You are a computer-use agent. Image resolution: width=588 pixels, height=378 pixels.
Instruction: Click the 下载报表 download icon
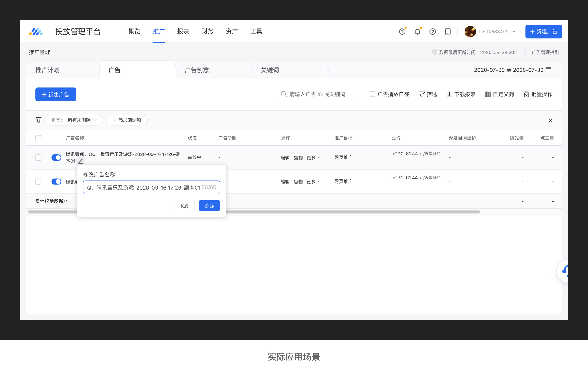coord(449,94)
